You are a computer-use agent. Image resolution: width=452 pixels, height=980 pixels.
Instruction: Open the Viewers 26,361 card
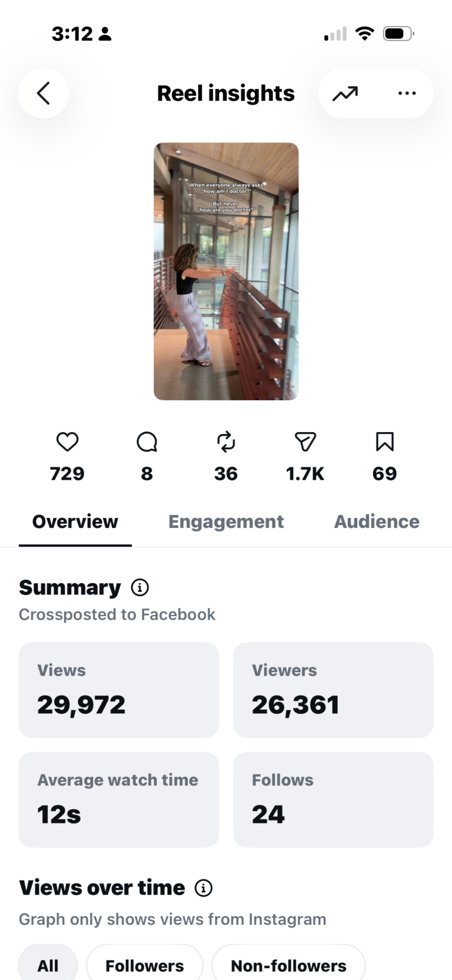tap(333, 690)
